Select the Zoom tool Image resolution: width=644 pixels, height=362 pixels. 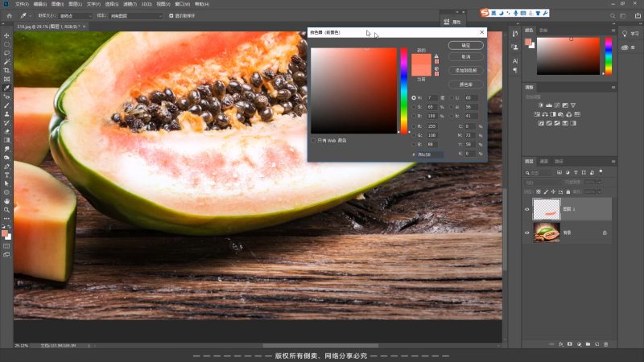[x=7, y=210]
